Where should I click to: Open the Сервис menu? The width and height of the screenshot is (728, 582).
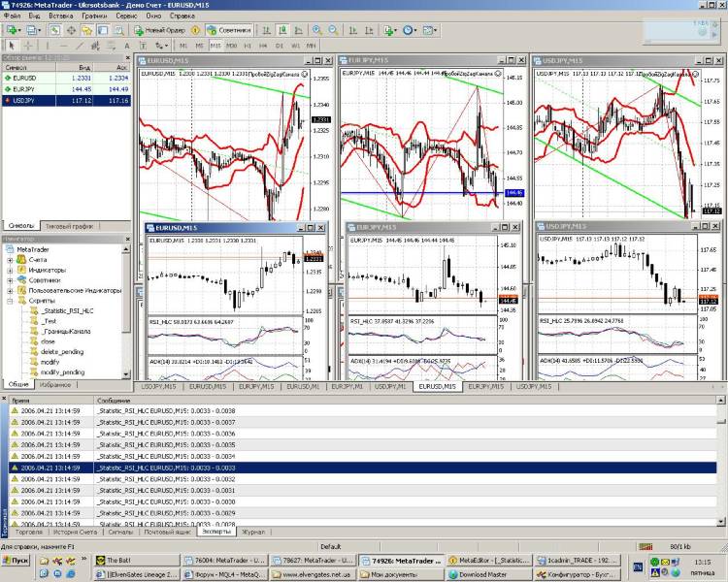click(x=126, y=16)
